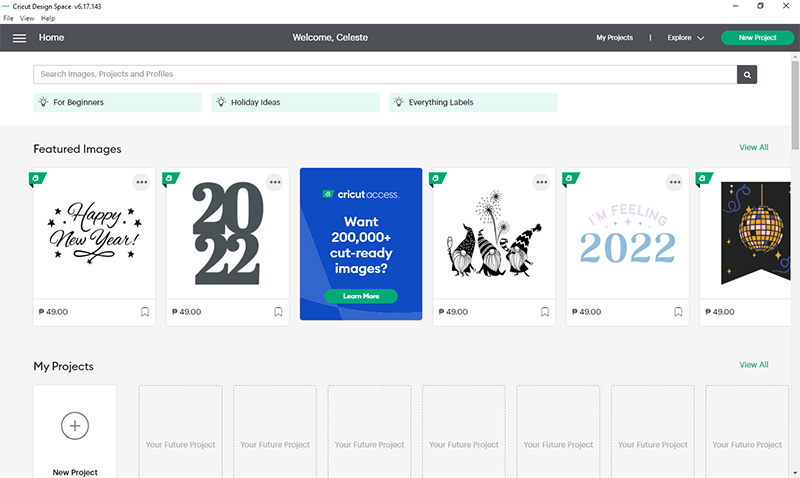This screenshot has height=478, width=800.
Task: Open Holiday Ideas suggestions
Action: pos(295,102)
